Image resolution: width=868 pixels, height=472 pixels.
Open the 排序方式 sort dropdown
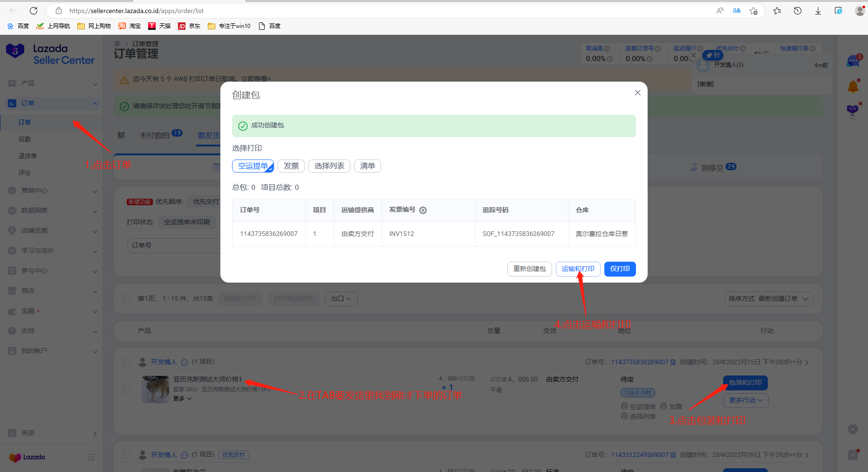click(769, 299)
